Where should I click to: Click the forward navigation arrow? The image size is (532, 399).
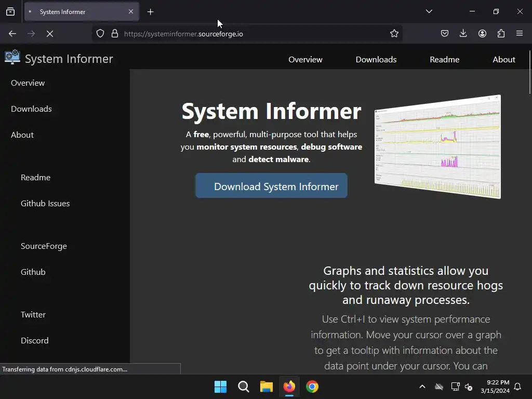click(x=31, y=34)
